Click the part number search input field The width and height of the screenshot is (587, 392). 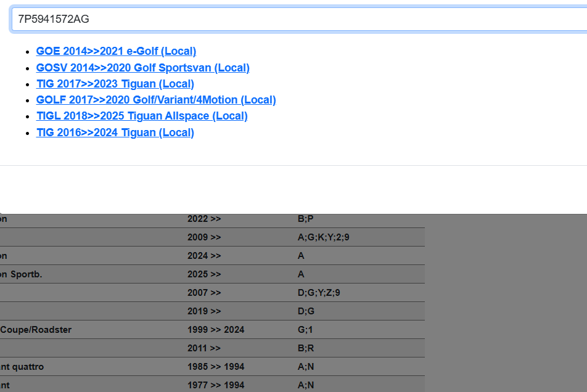click(x=296, y=19)
